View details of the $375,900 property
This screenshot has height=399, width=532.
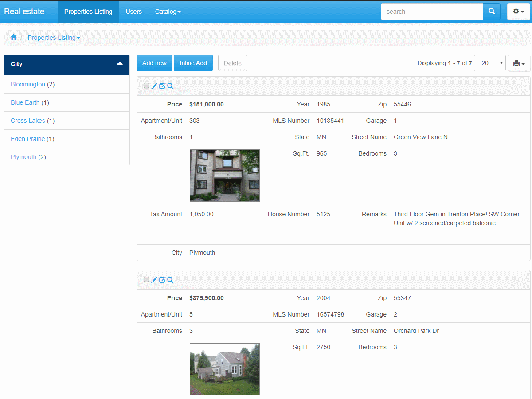coord(170,280)
